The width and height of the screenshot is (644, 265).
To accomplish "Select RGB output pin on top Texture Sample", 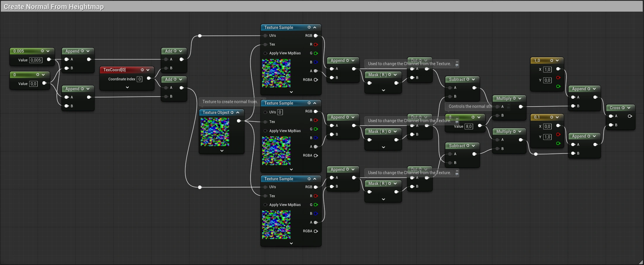I will (x=316, y=36).
